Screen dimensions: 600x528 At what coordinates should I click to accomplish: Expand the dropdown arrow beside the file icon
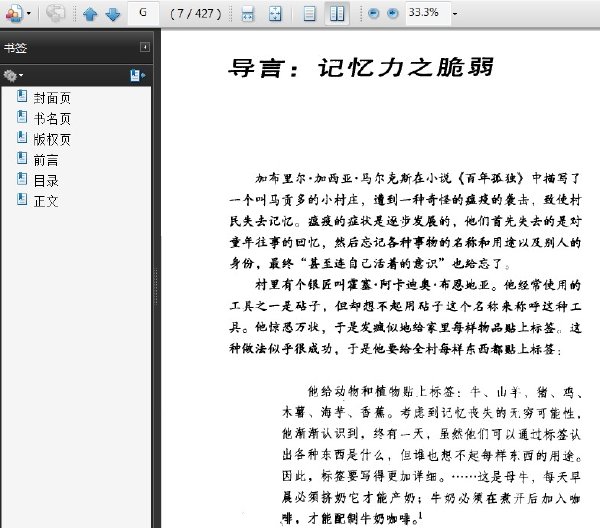(29, 13)
